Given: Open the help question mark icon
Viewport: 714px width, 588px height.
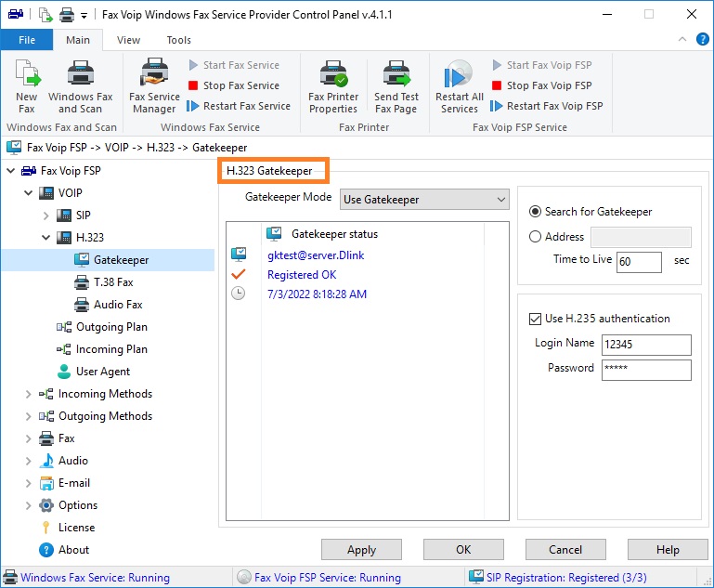Looking at the screenshot, I should coord(702,39).
